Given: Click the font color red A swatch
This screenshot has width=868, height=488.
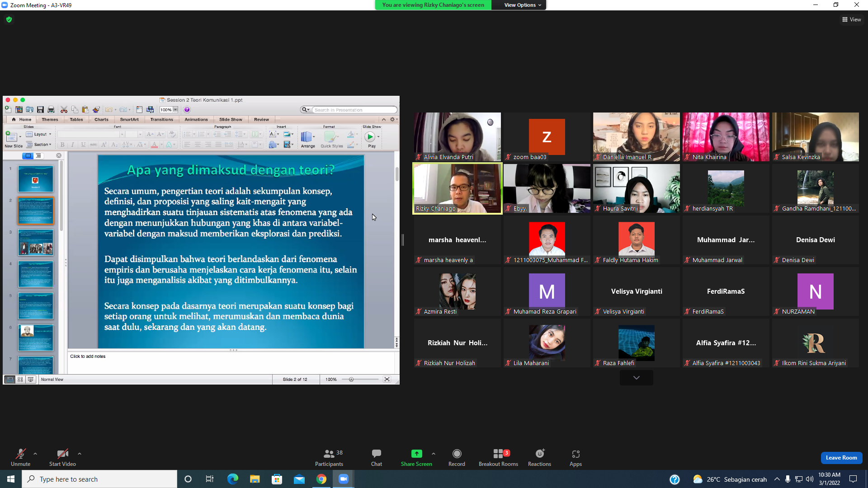Looking at the screenshot, I should 154,145.
